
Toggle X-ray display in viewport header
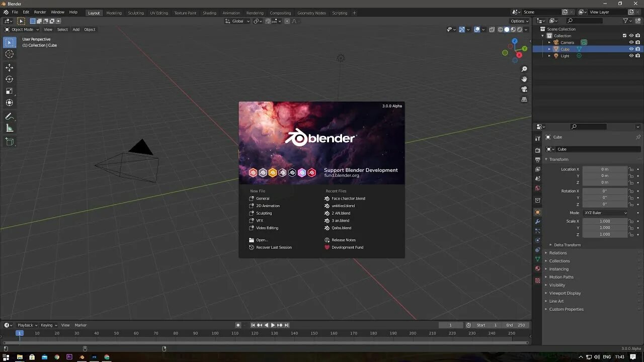click(x=492, y=30)
